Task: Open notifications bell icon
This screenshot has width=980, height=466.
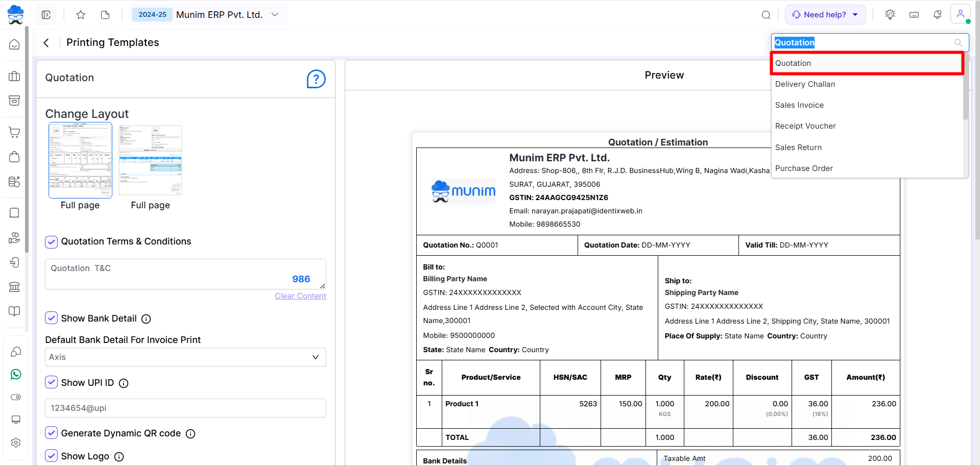Action: (937, 15)
